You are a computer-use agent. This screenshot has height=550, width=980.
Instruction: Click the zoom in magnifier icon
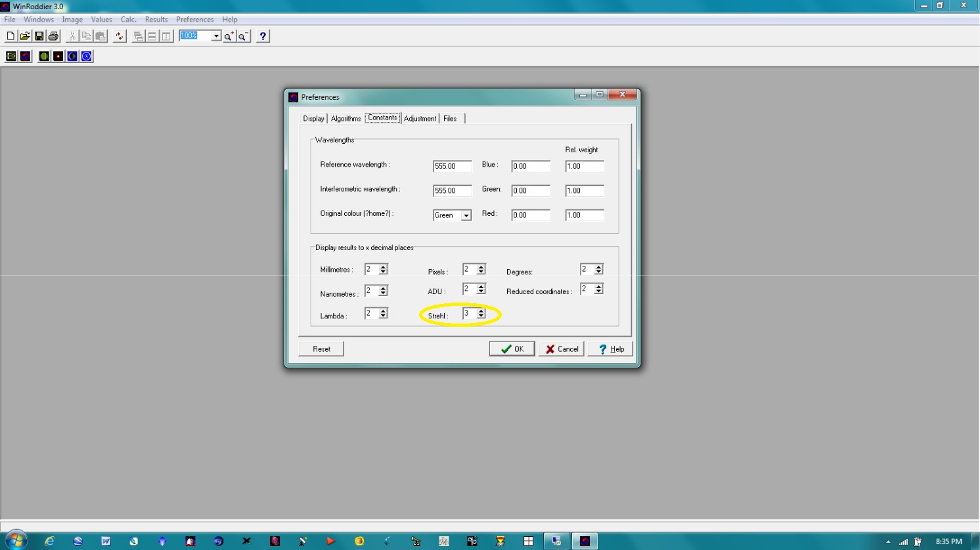pos(229,36)
